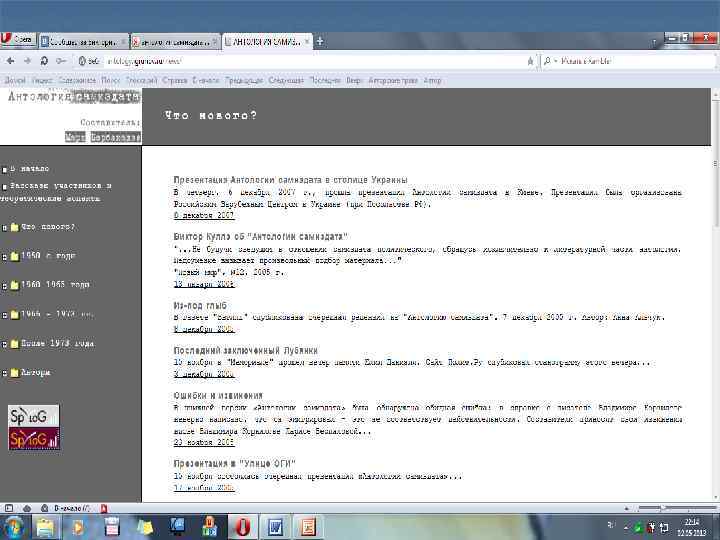The image size is (720, 540).
Task: Click the Opera Turbo status bar icon
Action: 44,508
